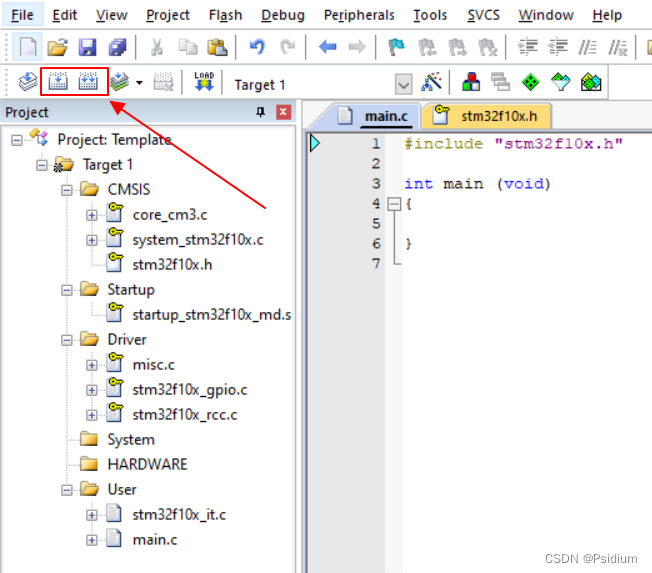This screenshot has height=573, width=652.
Task: Open Manage Multi-Project Workspace icon
Action: 501,82
